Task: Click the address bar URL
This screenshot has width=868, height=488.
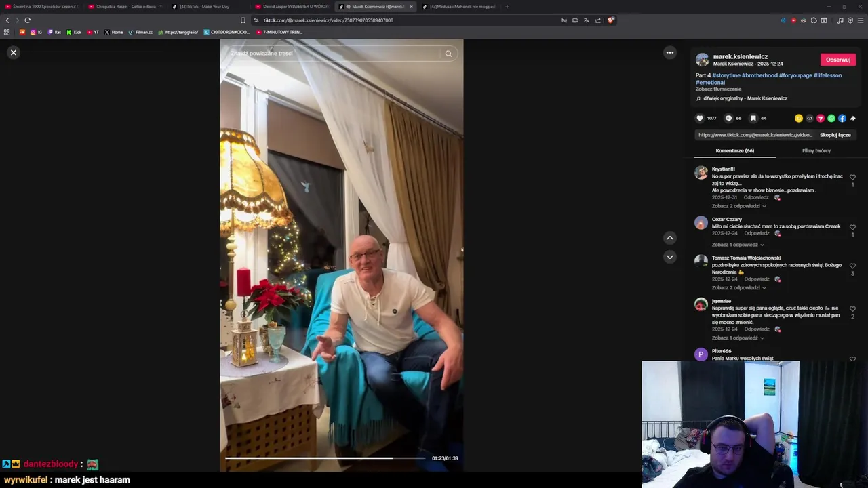Action: [x=328, y=20]
